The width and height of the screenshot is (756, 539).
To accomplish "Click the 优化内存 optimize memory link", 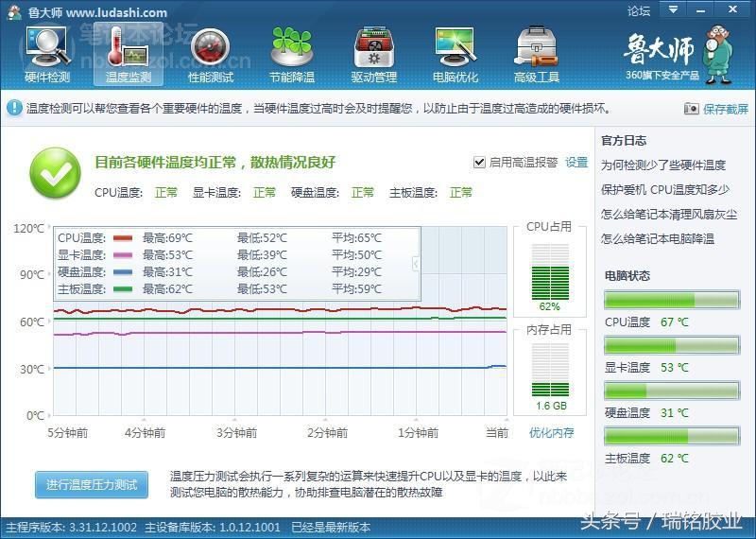I will [x=552, y=433].
